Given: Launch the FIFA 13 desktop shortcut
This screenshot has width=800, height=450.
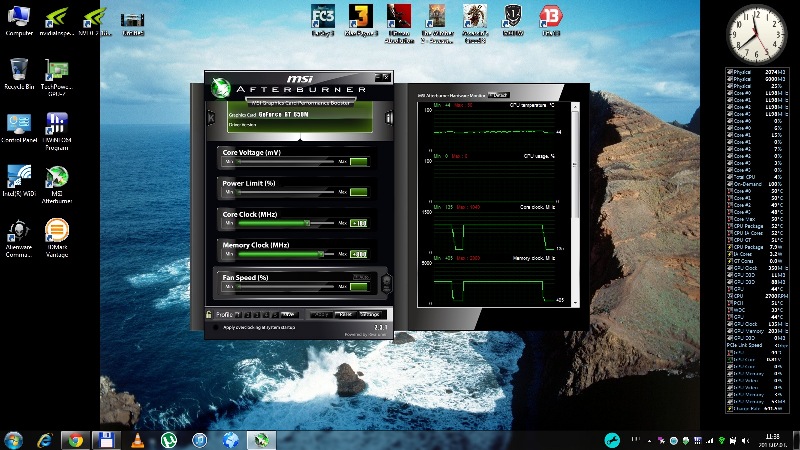Looking at the screenshot, I should coord(551,20).
